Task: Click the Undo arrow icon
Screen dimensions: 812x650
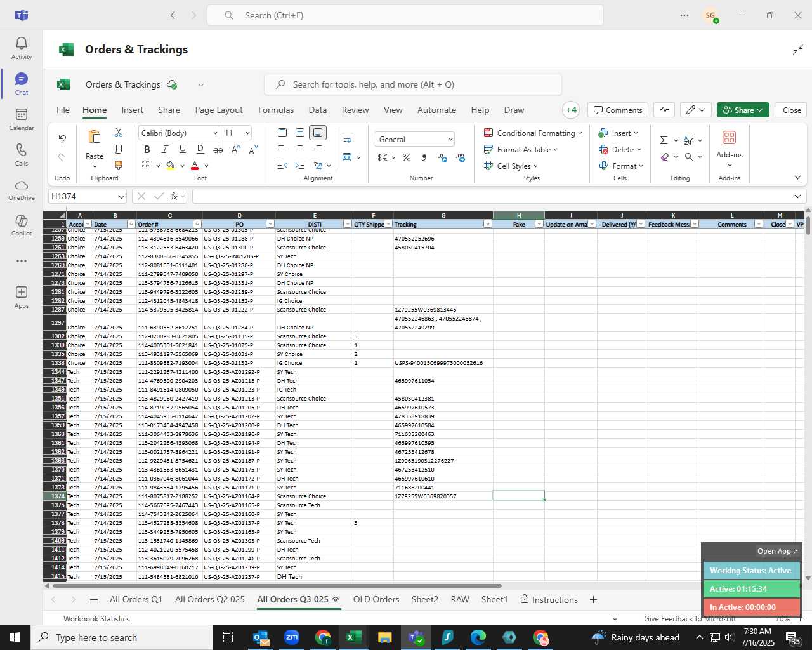Action: (62, 138)
